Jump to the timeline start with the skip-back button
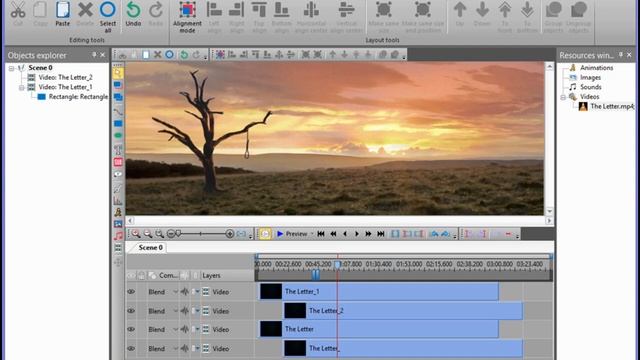Screen dimensions: 640x360 click(x=321, y=234)
